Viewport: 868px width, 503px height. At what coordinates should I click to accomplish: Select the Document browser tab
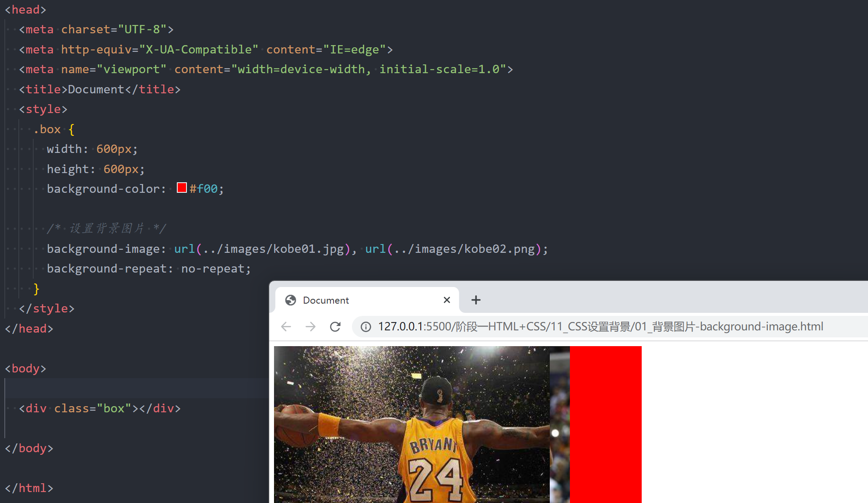tap(368, 300)
